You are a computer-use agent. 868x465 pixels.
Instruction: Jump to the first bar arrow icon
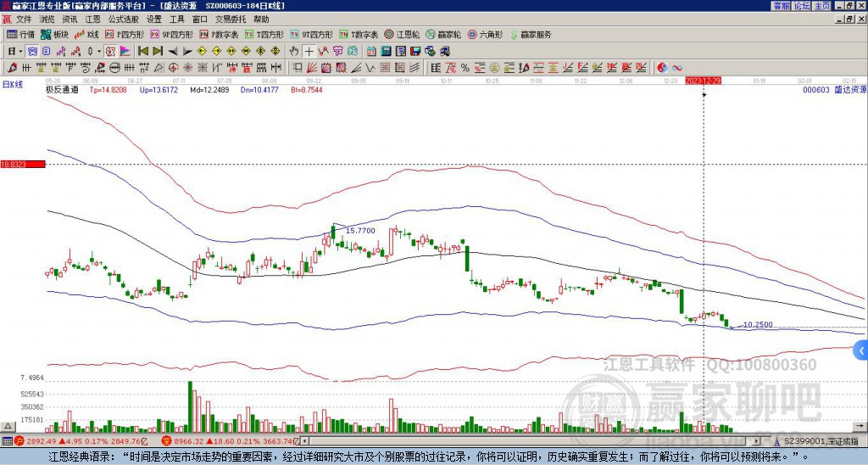click(x=142, y=51)
